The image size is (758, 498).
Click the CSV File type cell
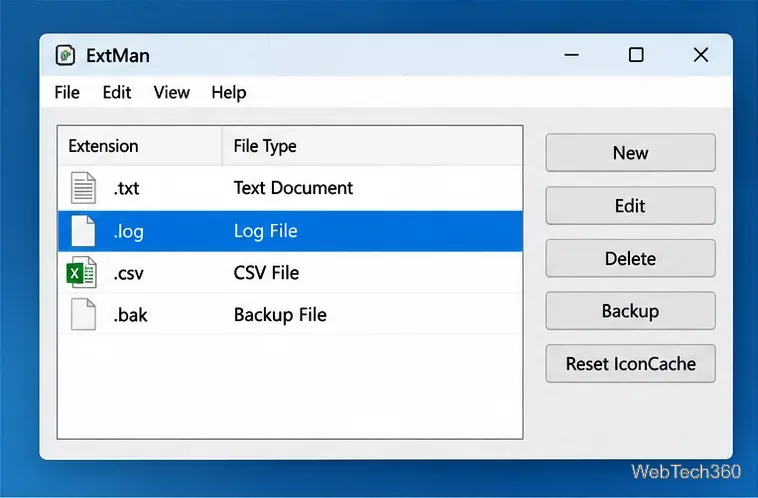click(x=266, y=273)
